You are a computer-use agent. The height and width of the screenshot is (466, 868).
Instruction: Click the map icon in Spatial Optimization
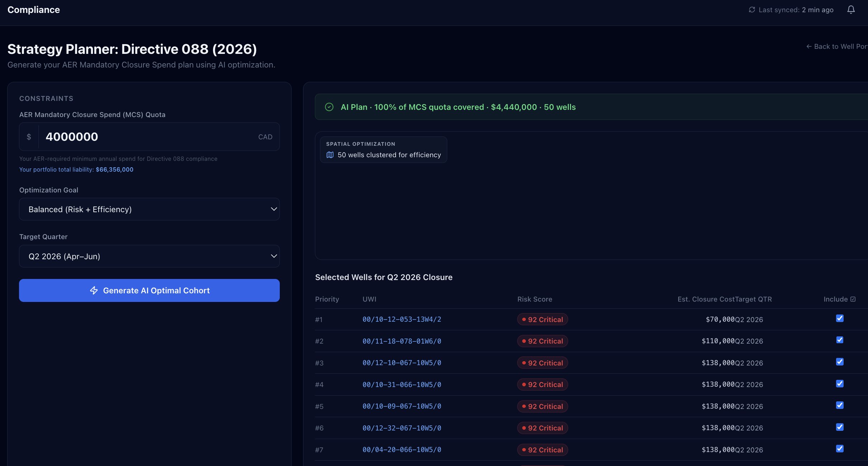(x=330, y=155)
